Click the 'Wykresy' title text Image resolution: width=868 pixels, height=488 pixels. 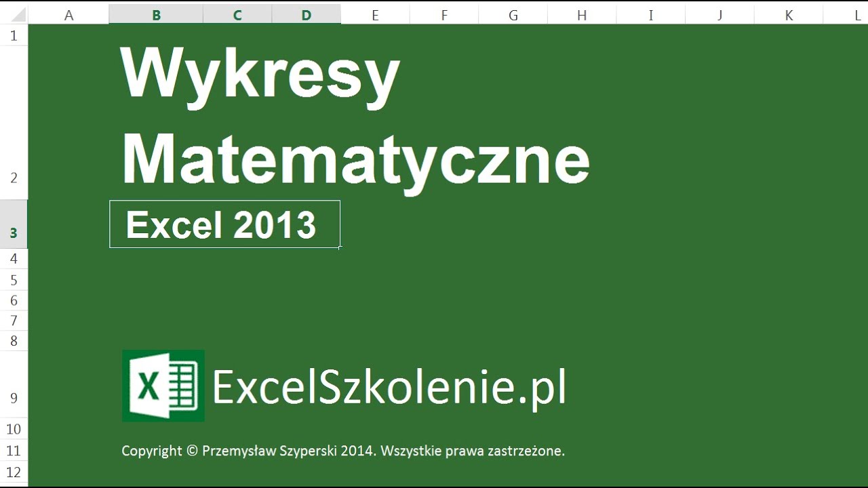[x=260, y=76]
